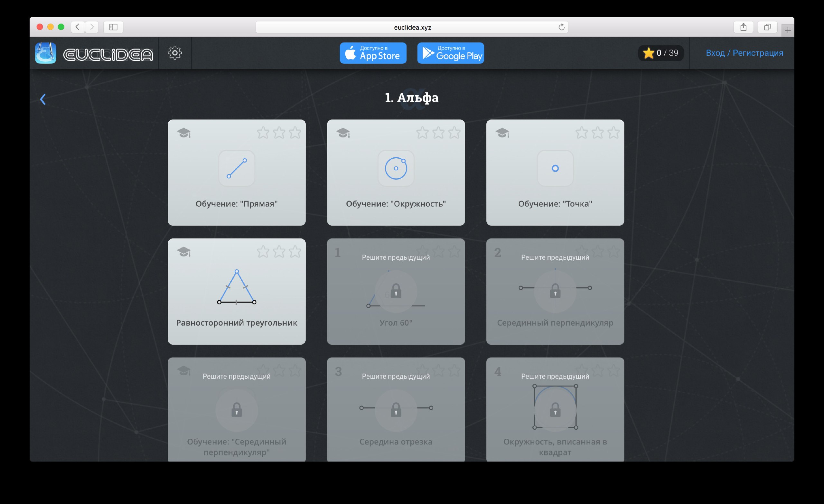Click graduation cap on Равносторонний треугольник card
824x504 pixels.
183,251
